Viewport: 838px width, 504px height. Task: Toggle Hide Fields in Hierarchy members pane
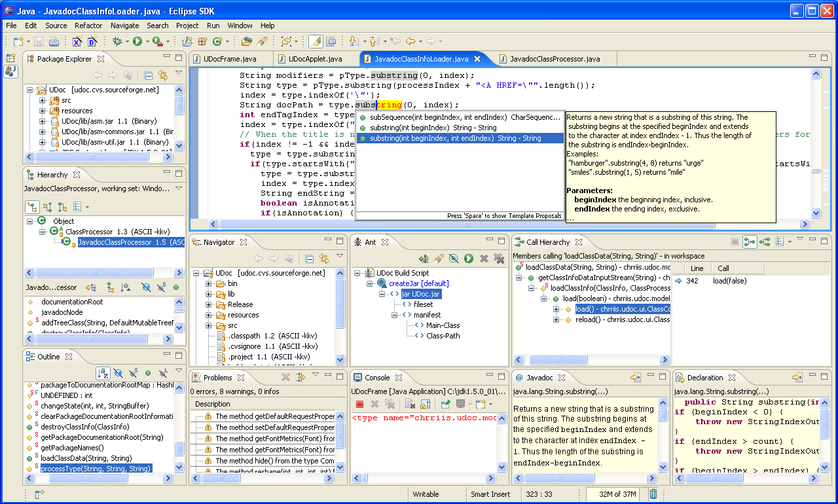click(x=145, y=287)
